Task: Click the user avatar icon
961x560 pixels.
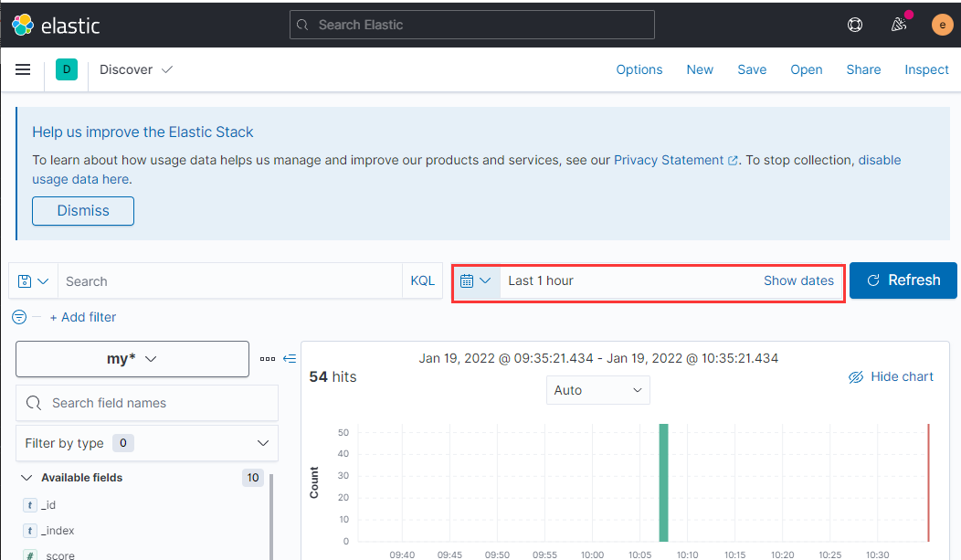Action: coord(942,25)
